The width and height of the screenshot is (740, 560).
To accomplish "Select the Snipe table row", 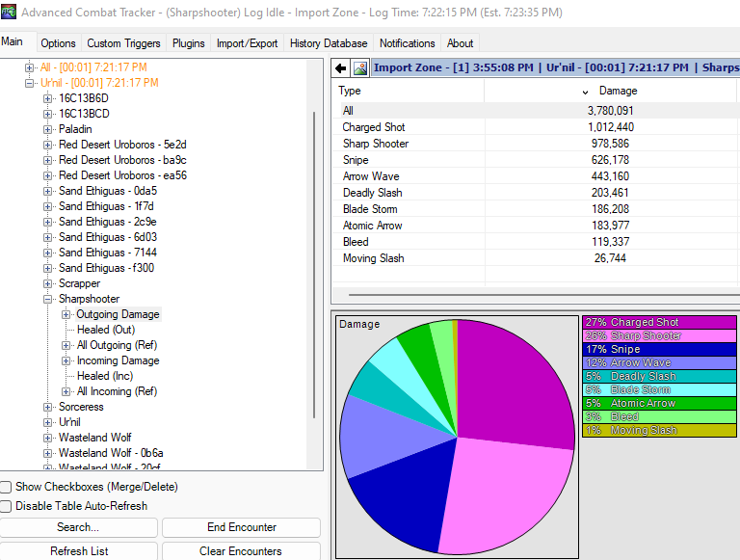I will click(x=536, y=160).
